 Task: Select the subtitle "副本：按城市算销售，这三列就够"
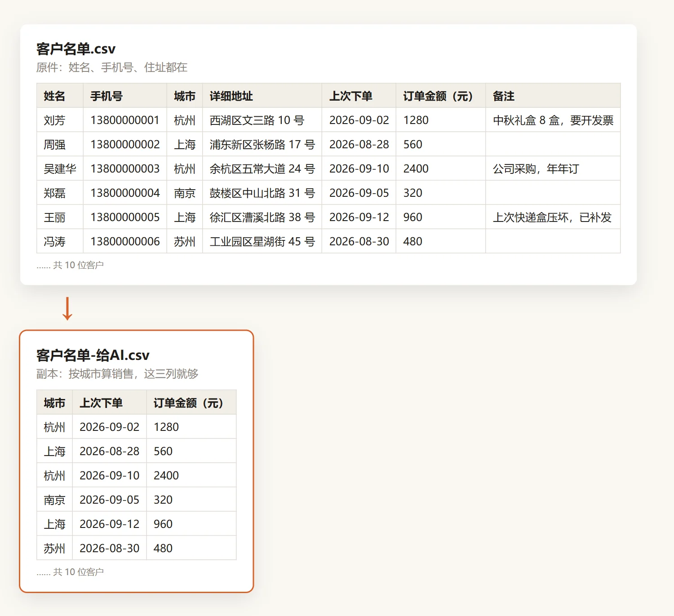click(117, 374)
